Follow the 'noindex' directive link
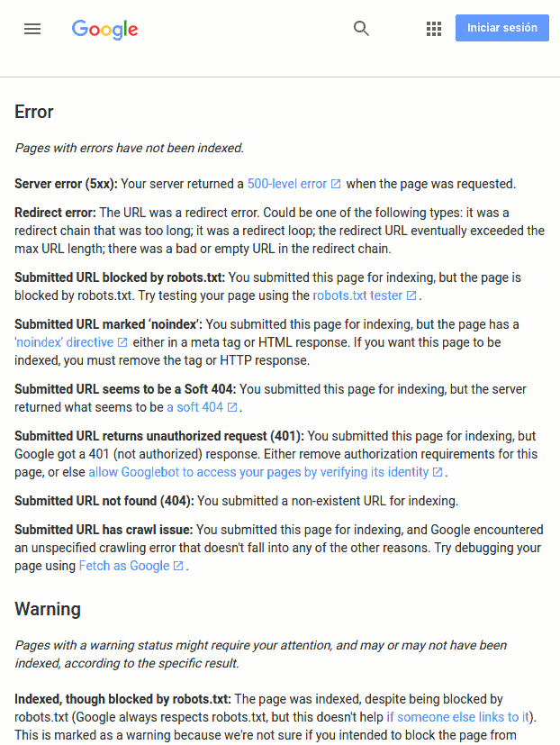The width and height of the screenshot is (560, 745). [x=64, y=342]
